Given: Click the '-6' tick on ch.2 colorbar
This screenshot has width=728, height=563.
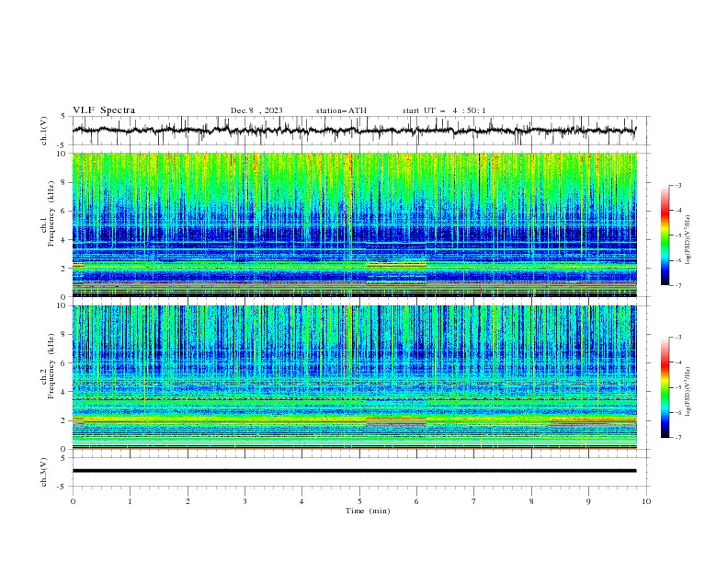Looking at the screenshot, I should 677,412.
